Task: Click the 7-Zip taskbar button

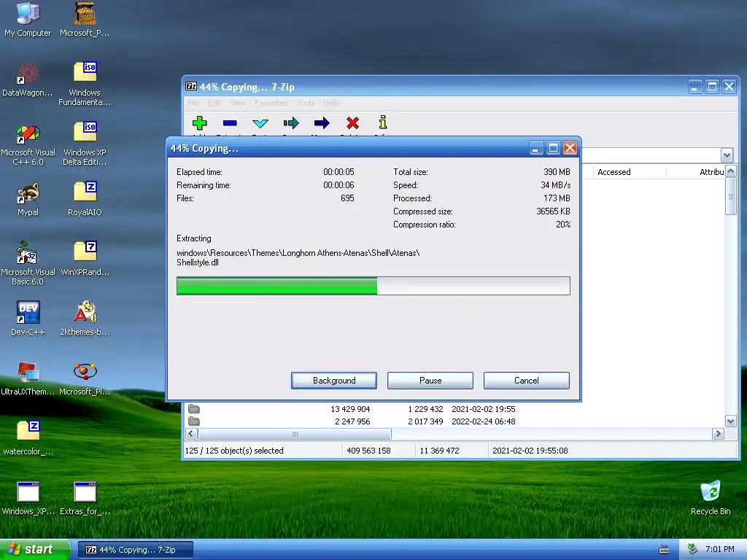Action: pyautogui.click(x=135, y=550)
